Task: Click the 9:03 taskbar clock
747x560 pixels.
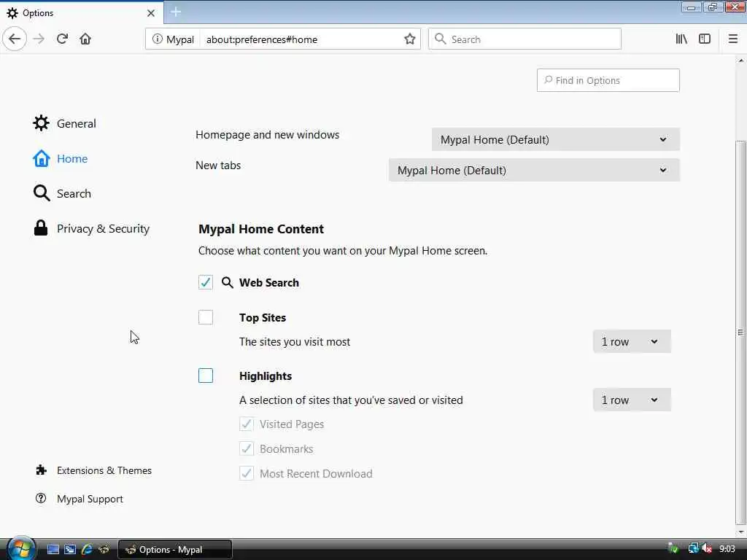Action: click(x=727, y=549)
